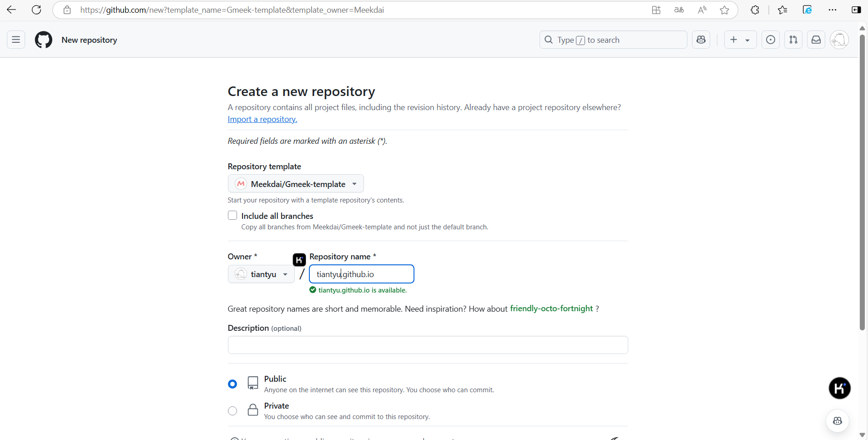This screenshot has height=440, width=868.
Task: Click the browser Extensions puzzle icon
Action: (x=755, y=10)
